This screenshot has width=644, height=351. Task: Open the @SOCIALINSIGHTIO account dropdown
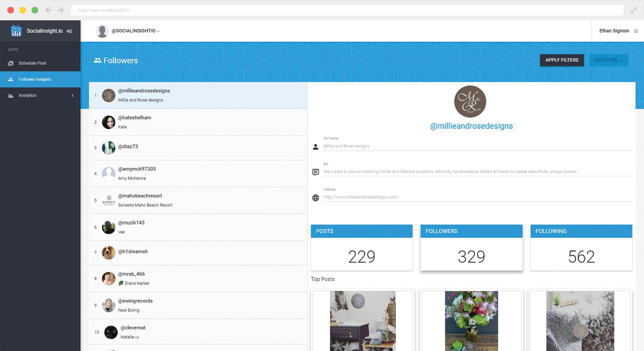pyautogui.click(x=135, y=31)
